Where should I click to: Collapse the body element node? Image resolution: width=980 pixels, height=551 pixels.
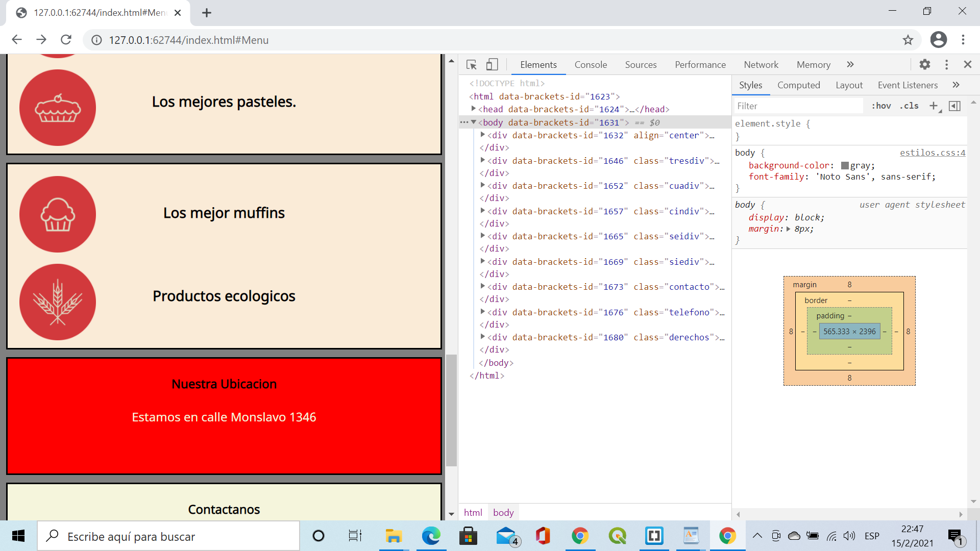tap(473, 122)
